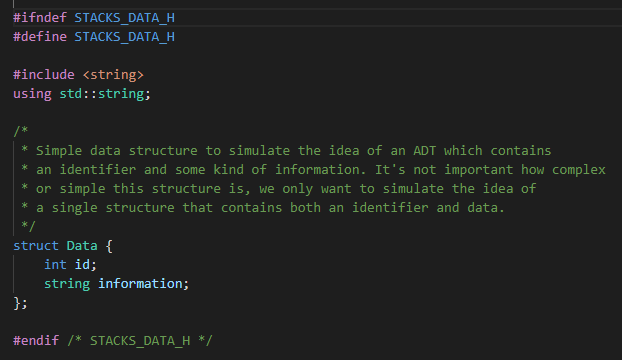Click the trailing STACKS_DATA_H comment
The height and width of the screenshot is (360, 622).
point(140,341)
